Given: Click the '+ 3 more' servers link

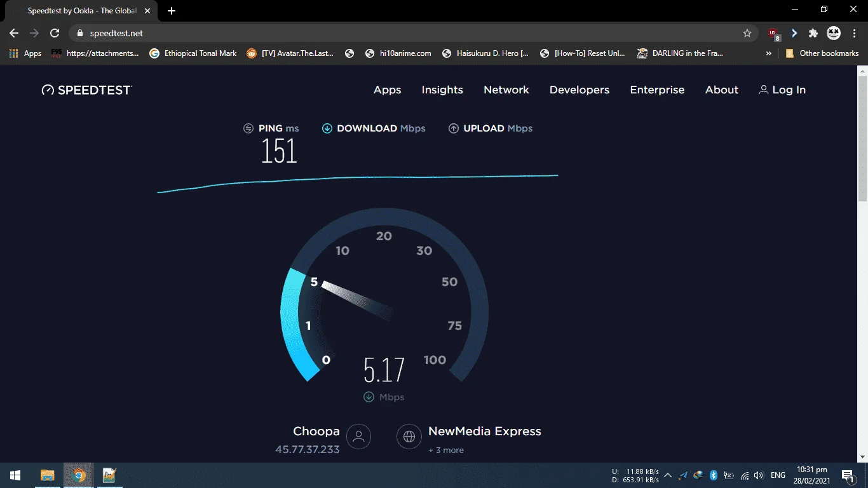Looking at the screenshot, I should [x=446, y=451].
